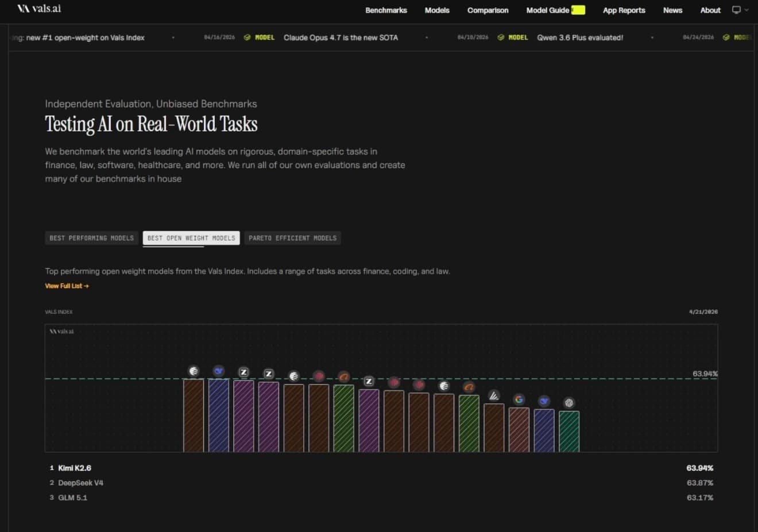Switch to Best Performing Models tab
The height and width of the screenshot is (532, 758).
(91, 238)
